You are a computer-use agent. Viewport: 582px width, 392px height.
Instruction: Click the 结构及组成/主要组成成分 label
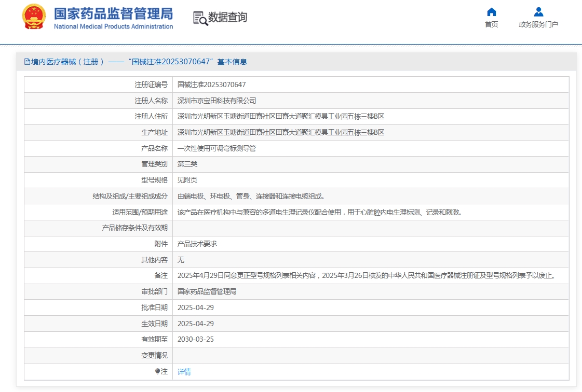point(130,196)
